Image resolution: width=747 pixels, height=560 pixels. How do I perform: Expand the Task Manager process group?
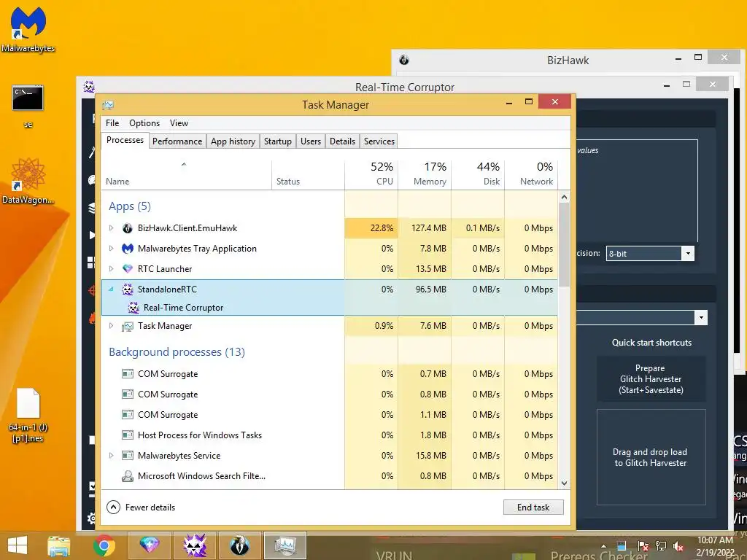tap(111, 326)
